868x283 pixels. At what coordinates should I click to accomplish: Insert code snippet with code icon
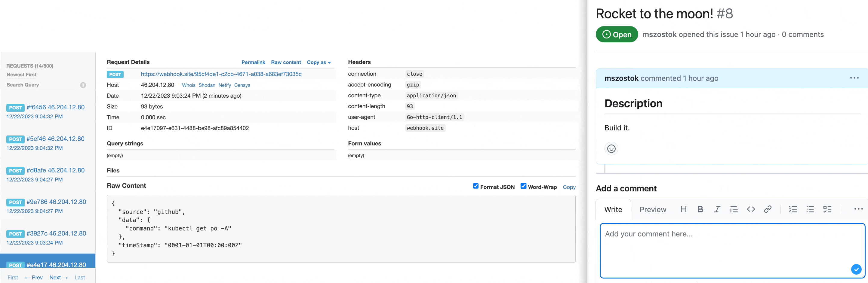point(750,209)
